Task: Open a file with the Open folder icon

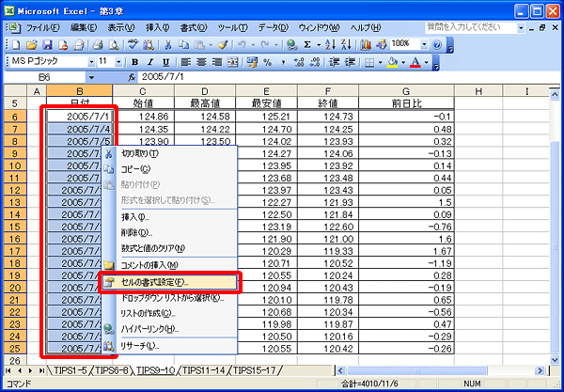Action: pos(32,44)
